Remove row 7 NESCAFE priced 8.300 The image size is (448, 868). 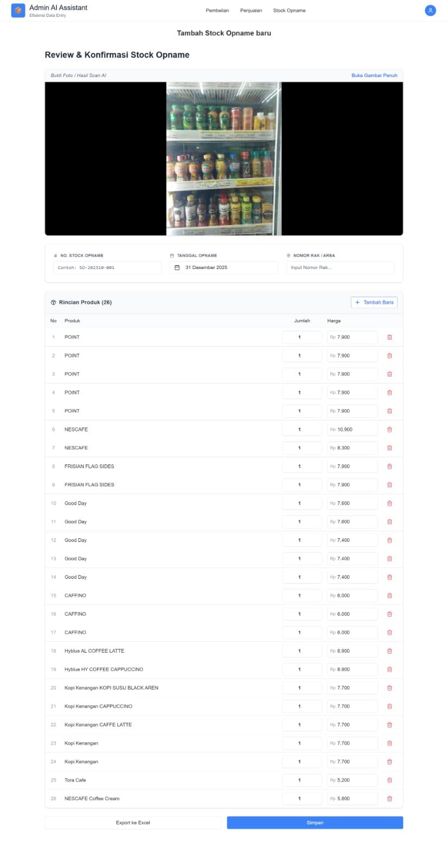pyautogui.click(x=389, y=448)
